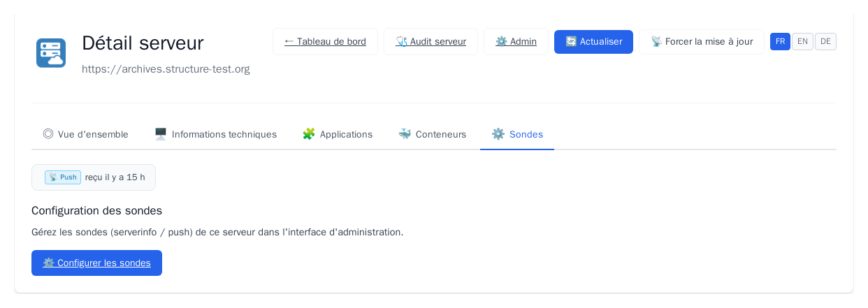The height and width of the screenshot is (308, 868).
Task: Select the Sondes tab
Action: tap(517, 134)
